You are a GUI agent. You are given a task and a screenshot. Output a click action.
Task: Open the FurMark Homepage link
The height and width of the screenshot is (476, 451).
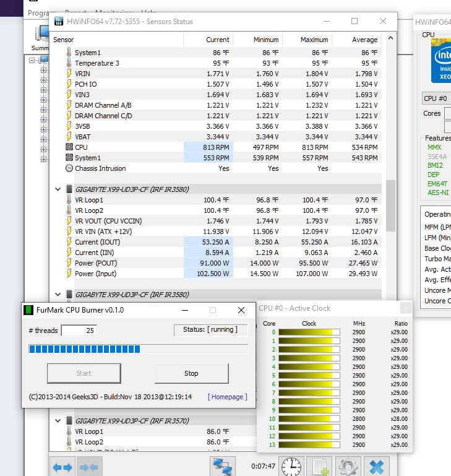[227, 397]
